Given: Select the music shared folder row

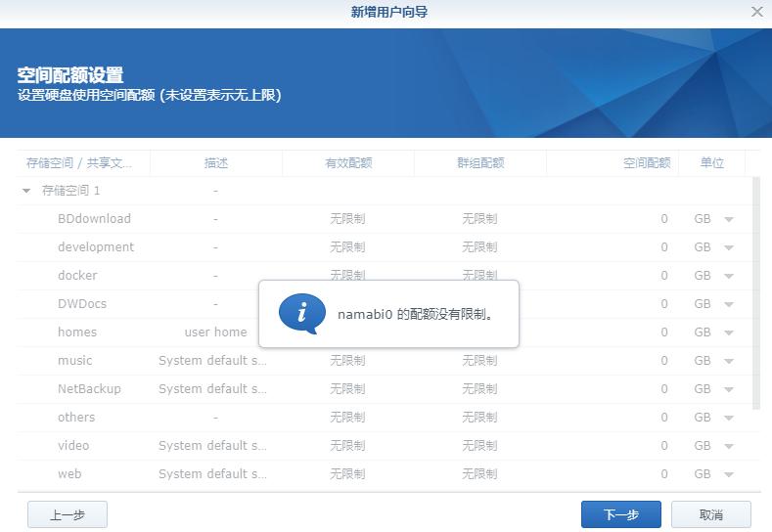Looking at the screenshot, I should (385, 360).
